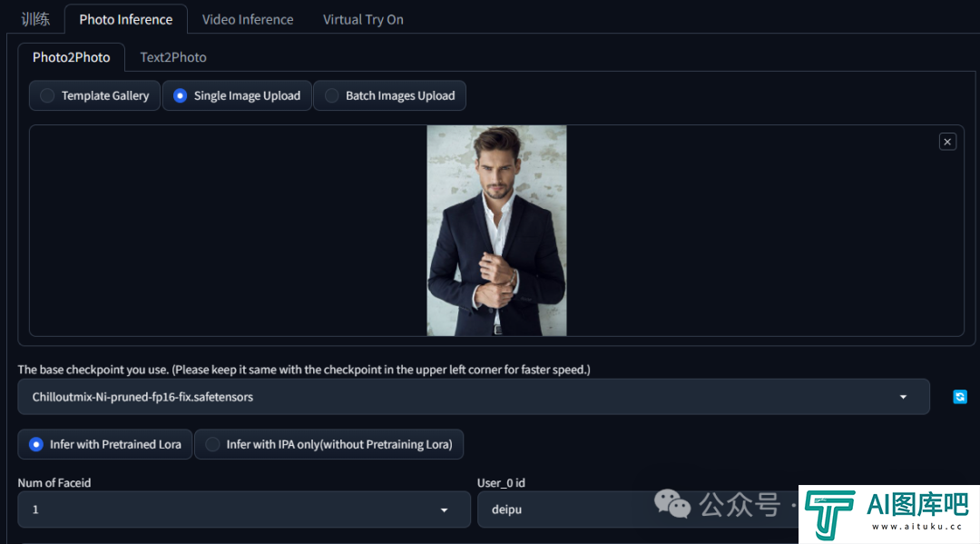Click the User_0 id field
Screen dimensions: 980x544
click(x=638, y=509)
